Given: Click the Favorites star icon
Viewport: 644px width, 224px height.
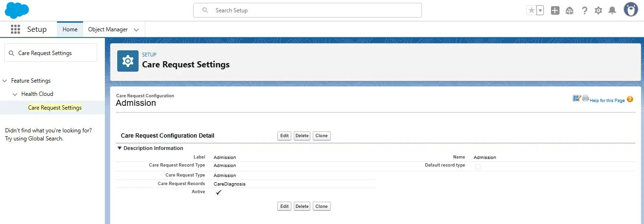Looking at the screenshot, I should (531, 10).
